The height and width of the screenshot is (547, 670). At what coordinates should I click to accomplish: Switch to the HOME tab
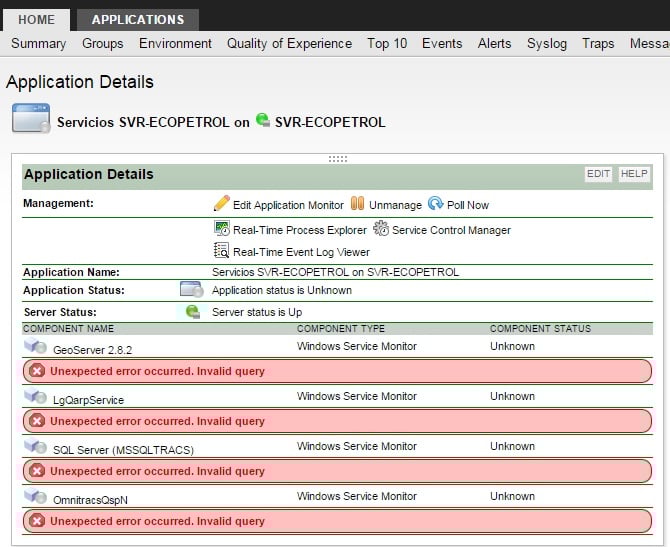tap(36, 20)
